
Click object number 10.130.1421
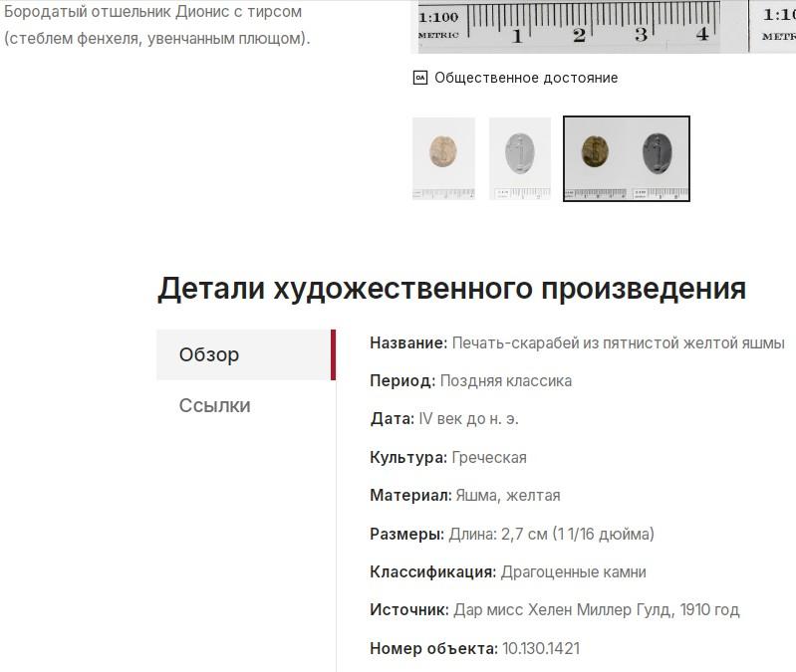click(x=541, y=648)
